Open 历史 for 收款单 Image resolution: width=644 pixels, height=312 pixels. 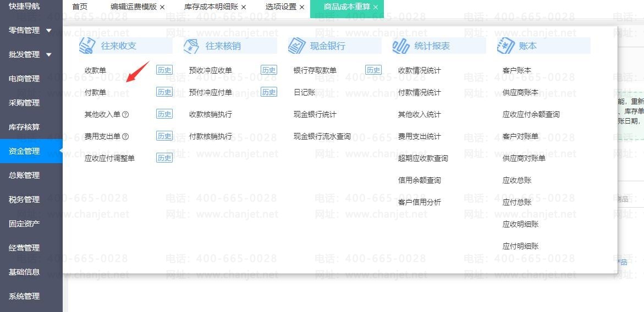(164, 70)
